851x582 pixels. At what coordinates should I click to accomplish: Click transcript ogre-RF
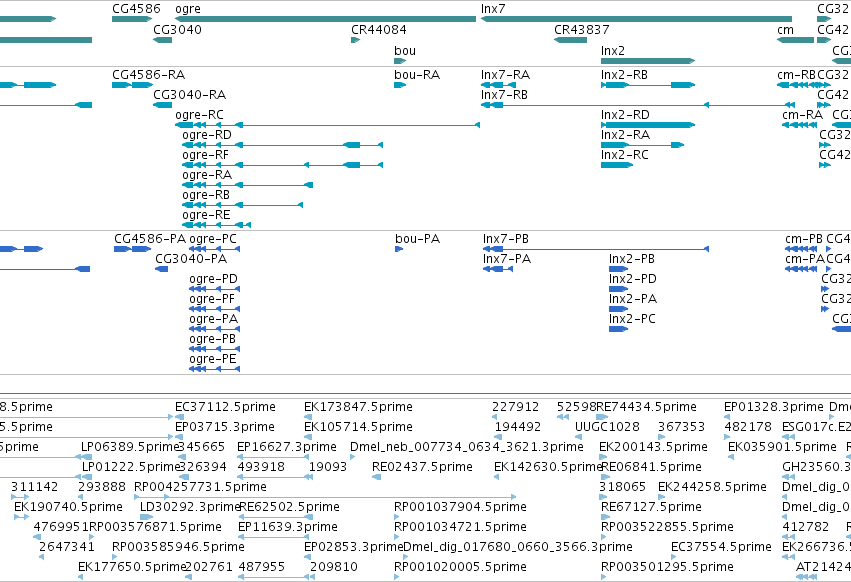point(283,165)
